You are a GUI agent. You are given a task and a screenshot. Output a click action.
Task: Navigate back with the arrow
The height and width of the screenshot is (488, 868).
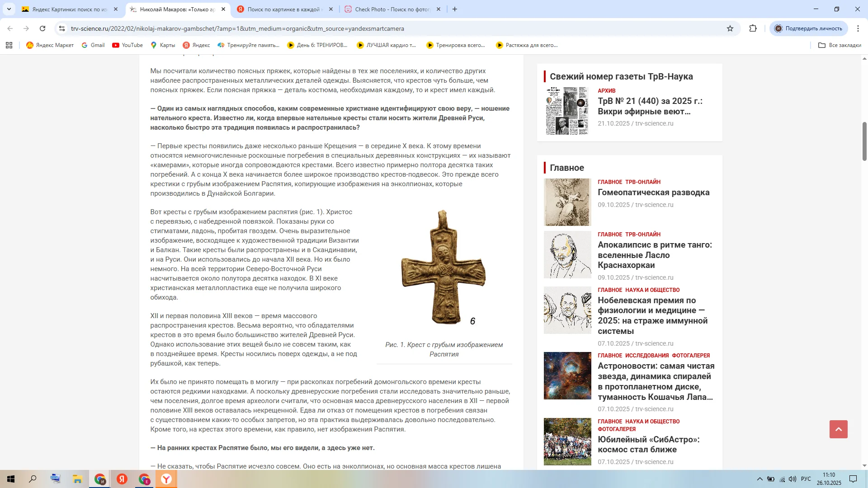pos(10,28)
